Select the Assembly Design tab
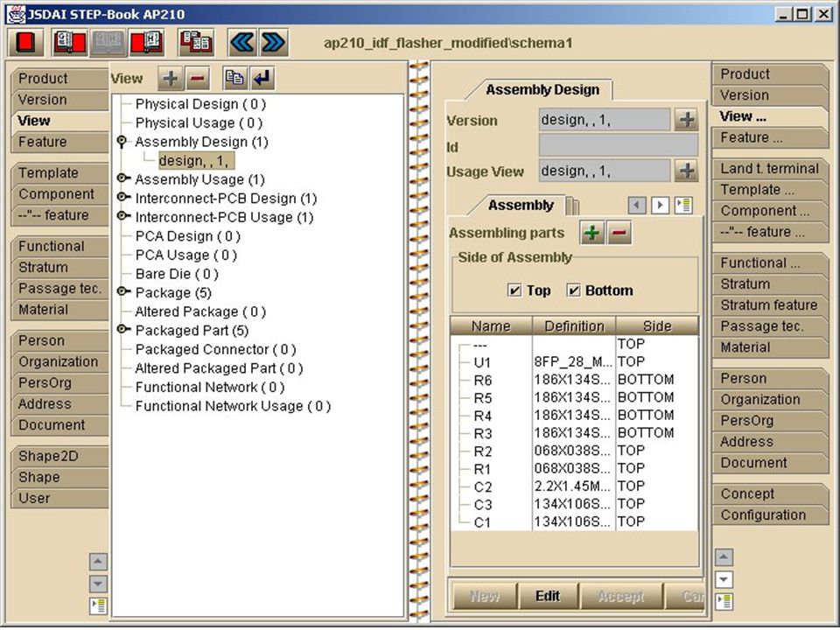Image resolution: width=840 pixels, height=630 pixels. pos(542,89)
